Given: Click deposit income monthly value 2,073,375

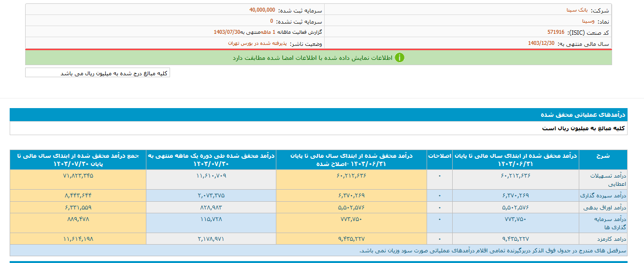Looking at the screenshot, I should tap(211, 195).
